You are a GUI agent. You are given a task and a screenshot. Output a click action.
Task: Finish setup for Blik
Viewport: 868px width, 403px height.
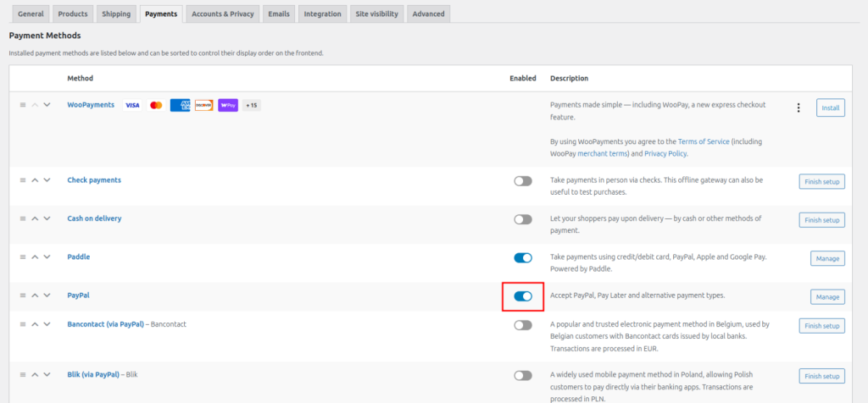click(x=821, y=376)
